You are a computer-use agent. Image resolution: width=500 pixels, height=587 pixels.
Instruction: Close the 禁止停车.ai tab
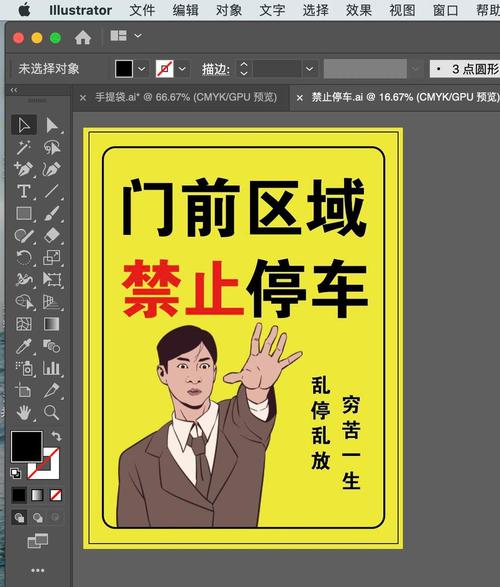click(x=299, y=98)
